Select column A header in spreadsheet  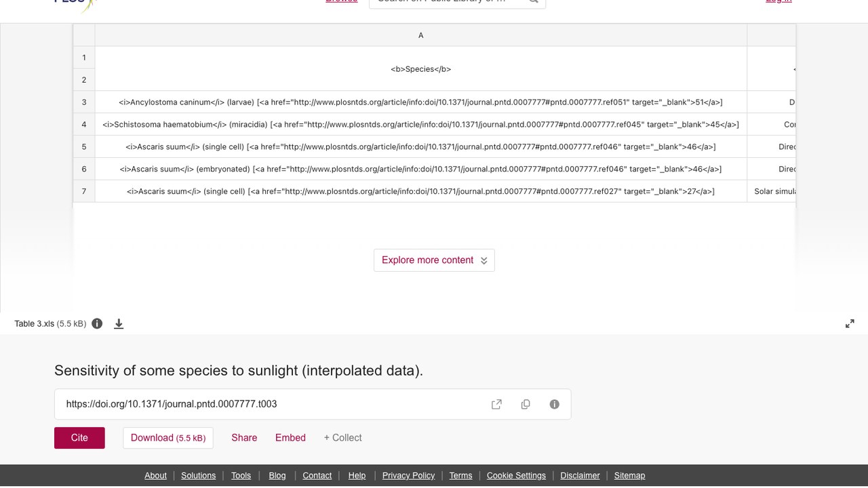pyautogui.click(x=420, y=35)
